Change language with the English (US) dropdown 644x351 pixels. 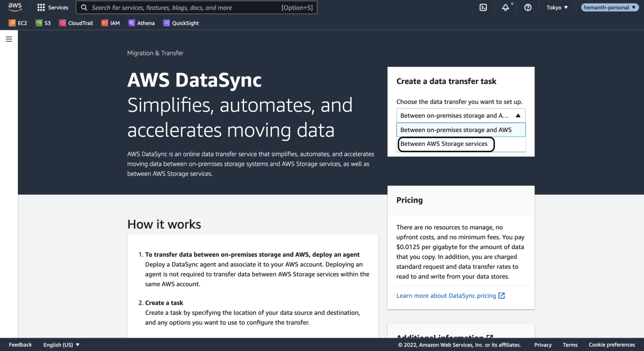[x=61, y=344]
